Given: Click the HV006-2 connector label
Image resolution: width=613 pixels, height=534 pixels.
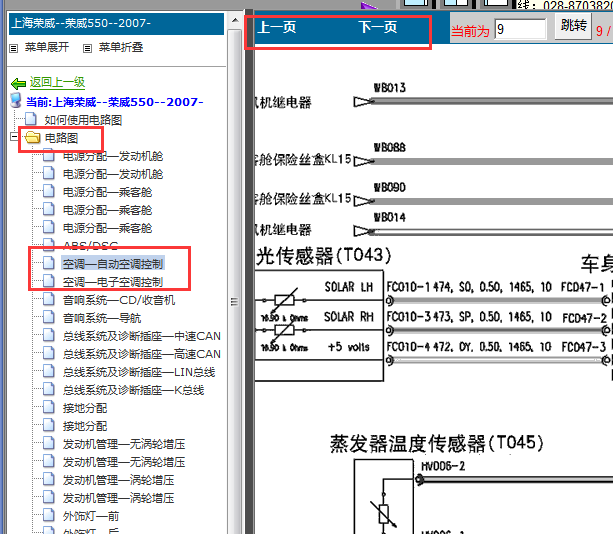Looking at the screenshot, I should click(443, 466).
